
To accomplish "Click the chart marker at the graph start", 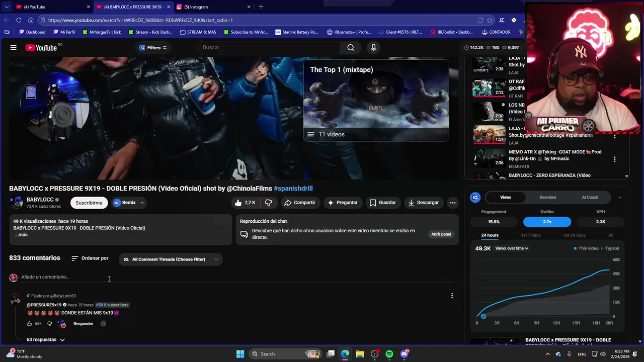I will [x=484, y=316].
